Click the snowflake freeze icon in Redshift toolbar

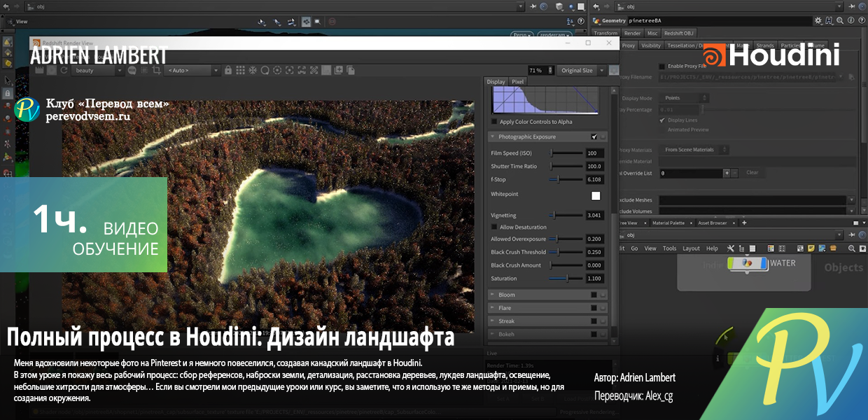[x=252, y=70]
